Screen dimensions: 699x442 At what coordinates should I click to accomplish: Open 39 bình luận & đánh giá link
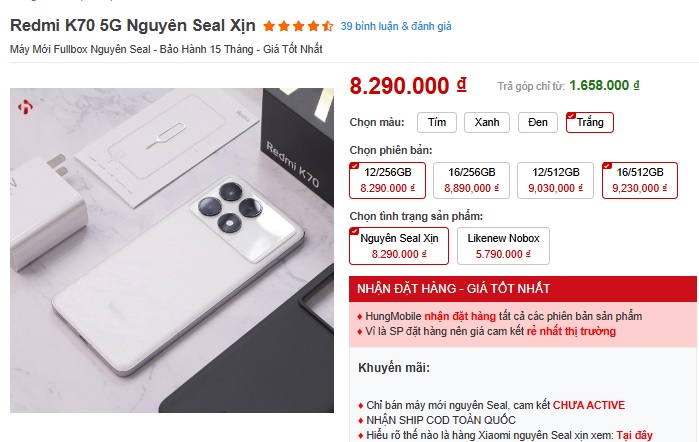(396, 26)
